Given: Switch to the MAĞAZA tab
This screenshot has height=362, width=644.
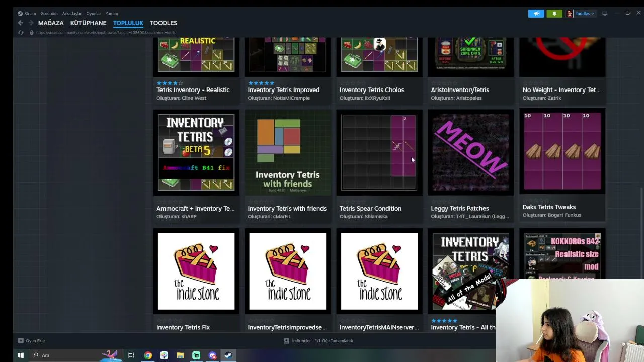Looking at the screenshot, I should point(51,23).
